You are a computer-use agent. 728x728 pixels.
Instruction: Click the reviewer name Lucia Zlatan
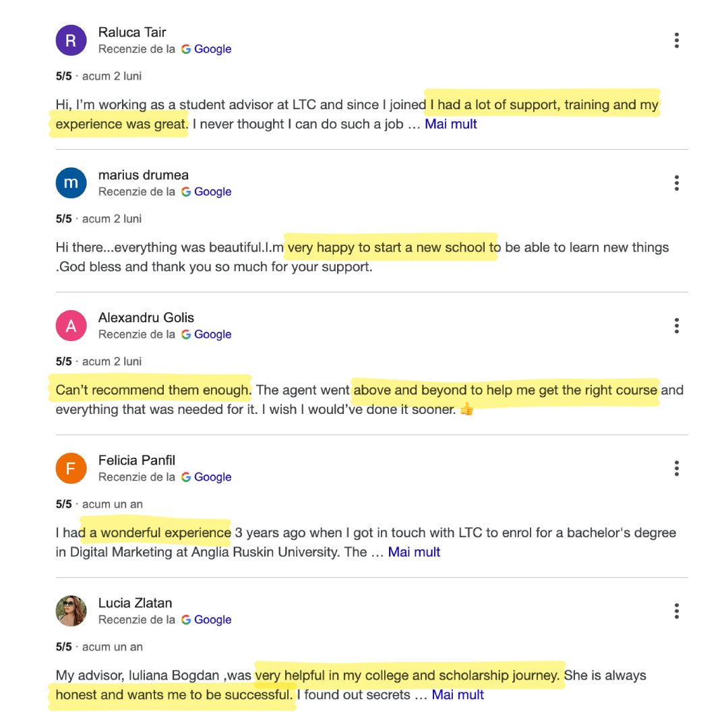135,603
